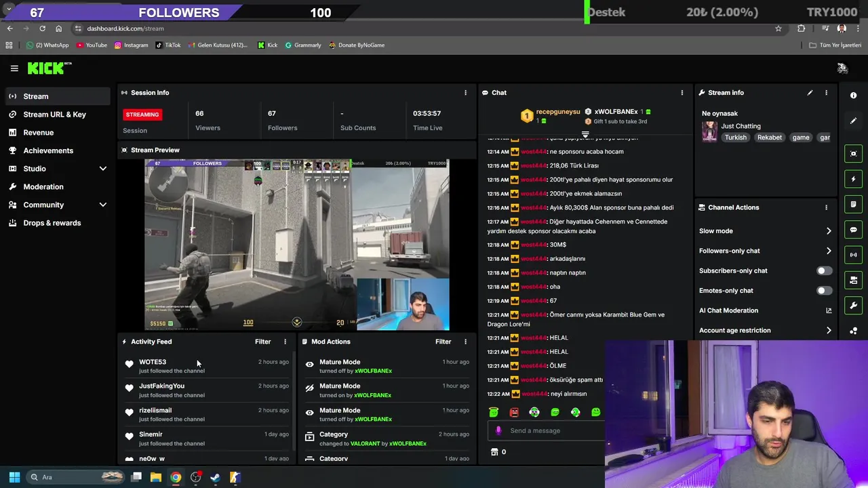Open the Activity Feed Filter dropdown
This screenshot has width=868, height=488.
pyautogui.click(x=262, y=342)
